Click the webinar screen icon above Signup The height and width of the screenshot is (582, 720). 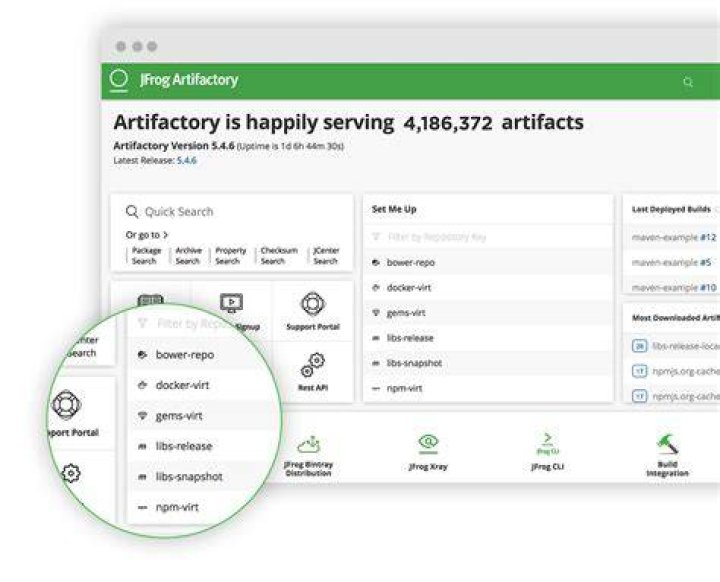click(x=231, y=303)
